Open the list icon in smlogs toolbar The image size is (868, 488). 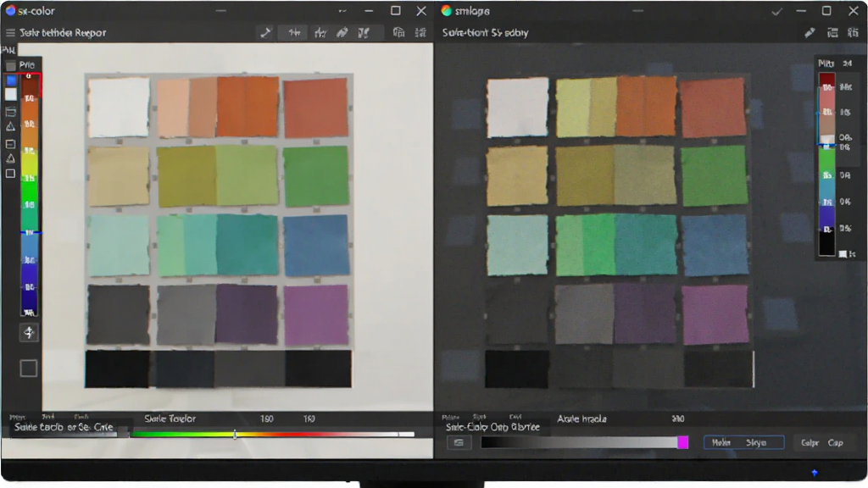pos(832,33)
